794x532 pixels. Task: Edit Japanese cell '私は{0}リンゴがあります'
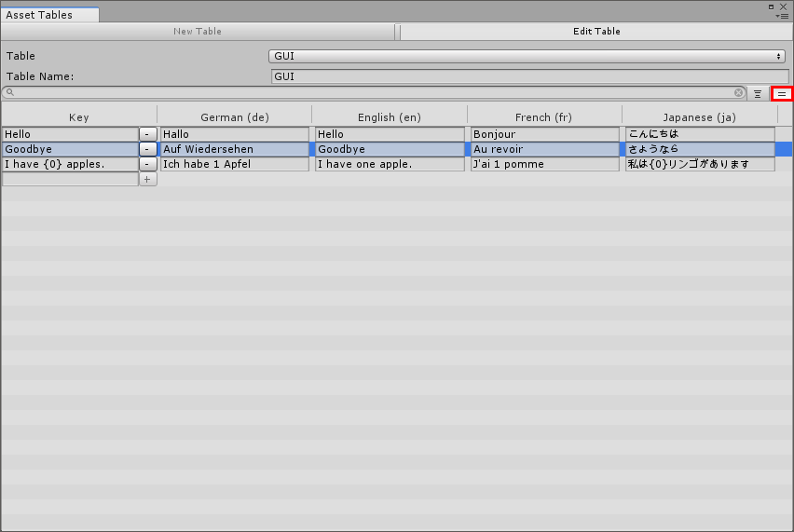[x=700, y=164]
